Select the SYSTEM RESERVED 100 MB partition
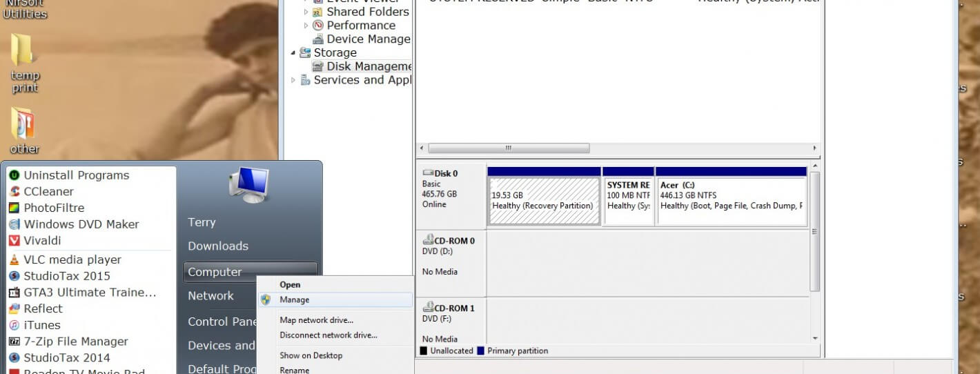 628,201
